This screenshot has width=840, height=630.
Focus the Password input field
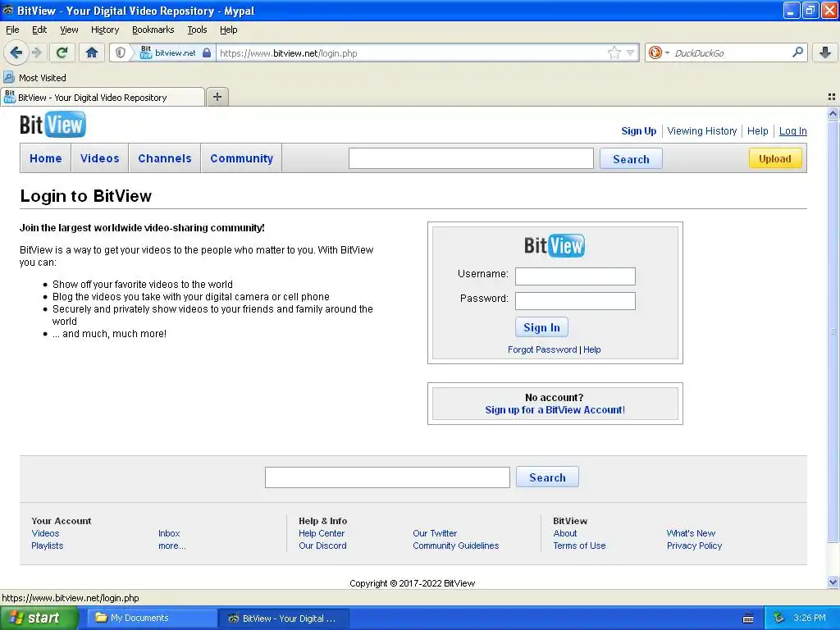click(575, 301)
